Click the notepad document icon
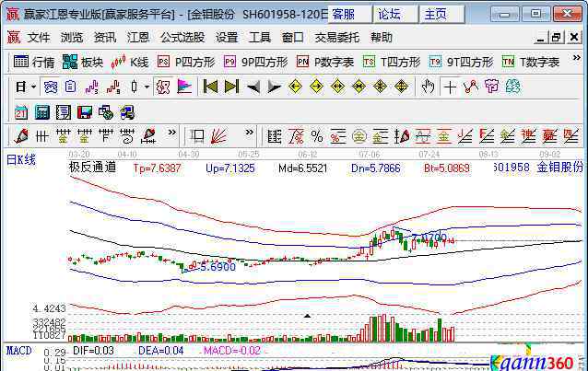The image size is (588, 371). 64,112
